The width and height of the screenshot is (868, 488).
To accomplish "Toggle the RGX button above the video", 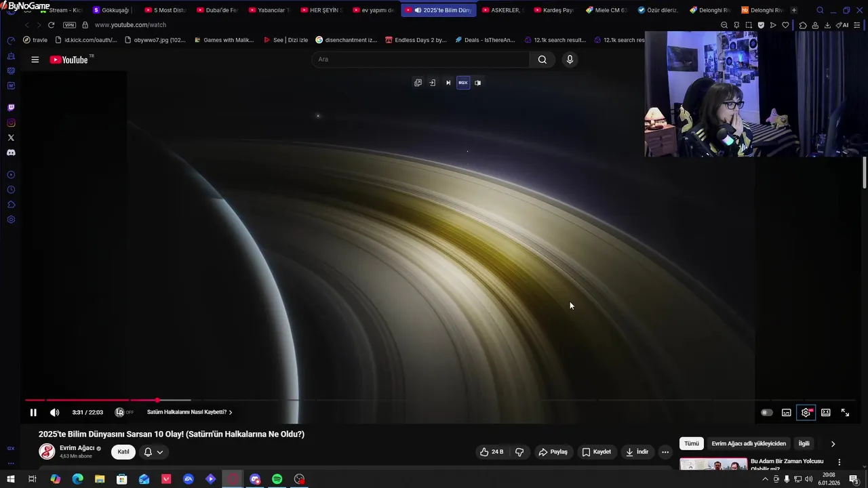I will pyautogui.click(x=463, y=83).
